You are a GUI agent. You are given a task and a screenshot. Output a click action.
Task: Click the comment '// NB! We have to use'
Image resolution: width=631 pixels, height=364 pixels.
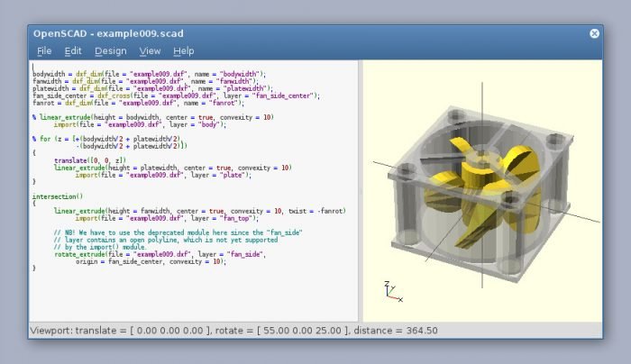click(178, 232)
